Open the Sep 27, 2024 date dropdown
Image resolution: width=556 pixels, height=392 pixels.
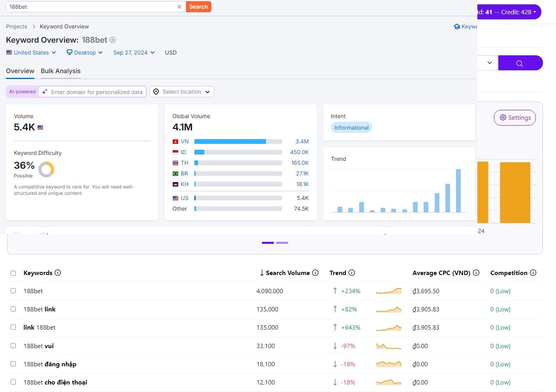(134, 53)
